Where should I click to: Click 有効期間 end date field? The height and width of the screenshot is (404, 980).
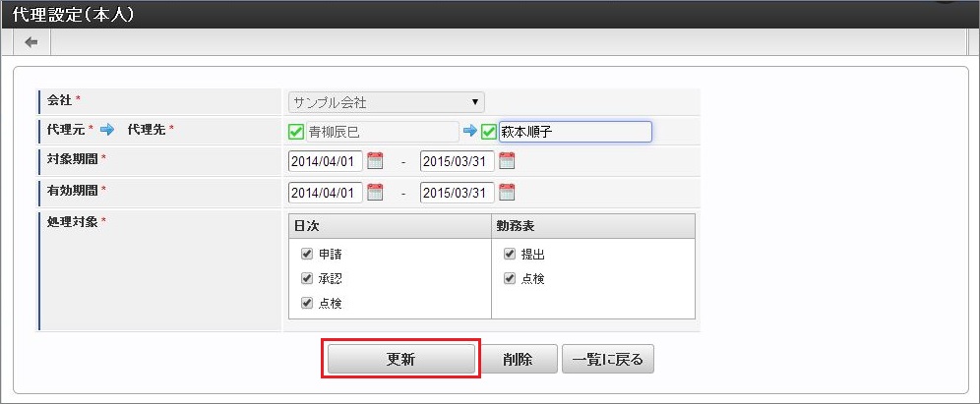pyautogui.click(x=458, y=192)
